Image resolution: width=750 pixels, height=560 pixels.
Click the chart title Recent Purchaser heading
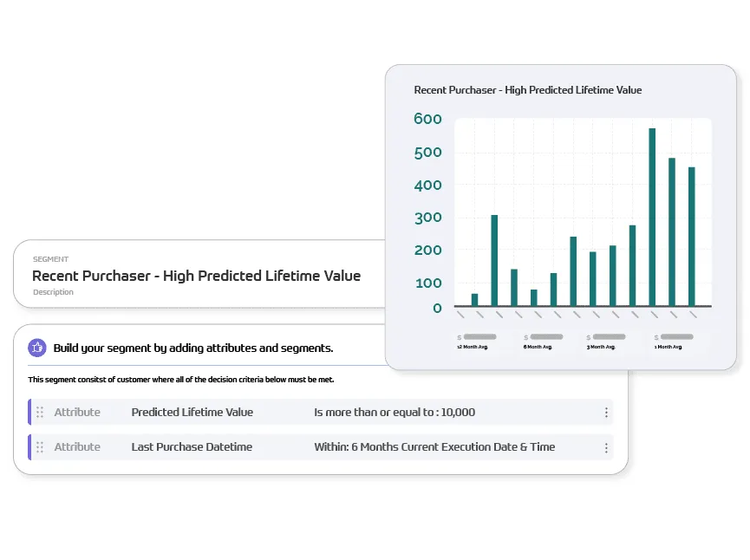click(x=527, y=90)
